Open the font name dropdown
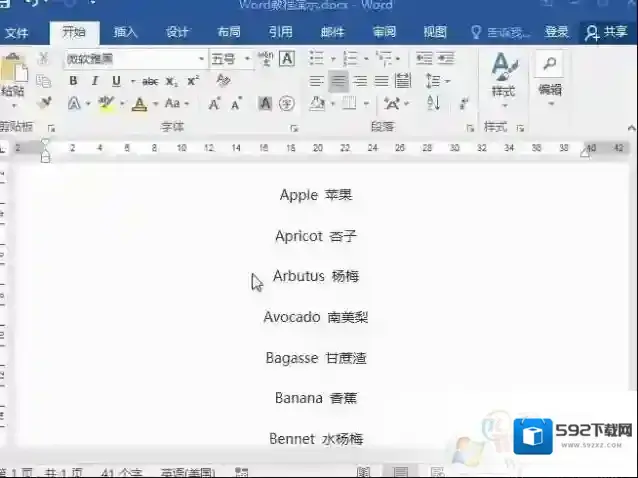638x478 pixels. (202, 59)
